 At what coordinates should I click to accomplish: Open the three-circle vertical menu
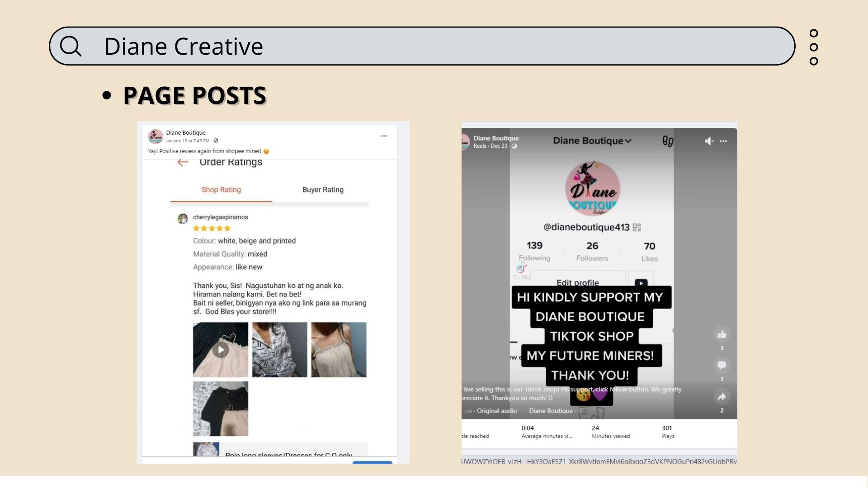[813, 47]
